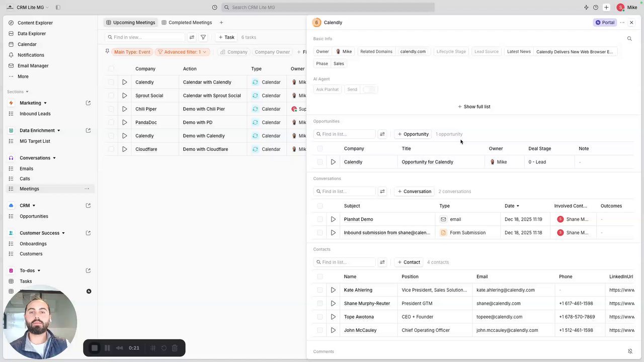The width and height of the screenshot is (644, 362).
Task: Search within the Calendly panel via magnifier icon
Action: (629, 39)
